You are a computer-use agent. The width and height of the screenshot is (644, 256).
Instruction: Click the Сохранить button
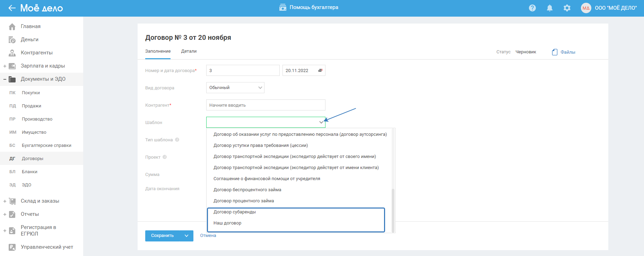point(163,236)
